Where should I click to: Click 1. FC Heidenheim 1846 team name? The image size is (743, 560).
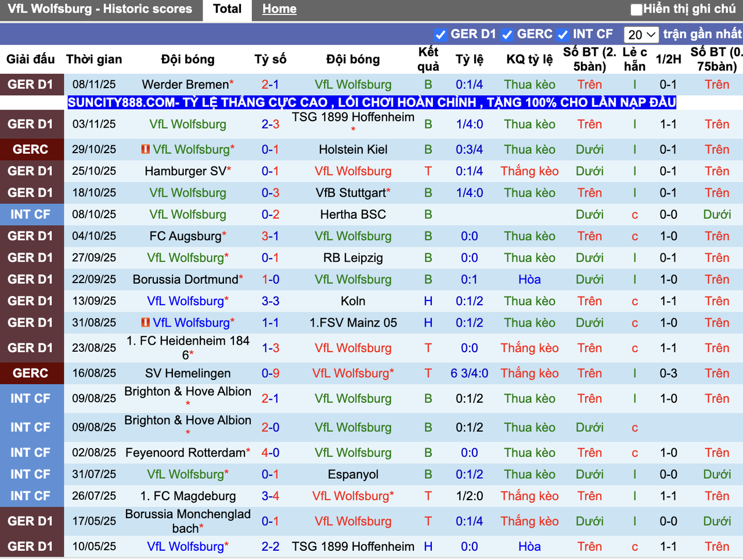(188, 348)
